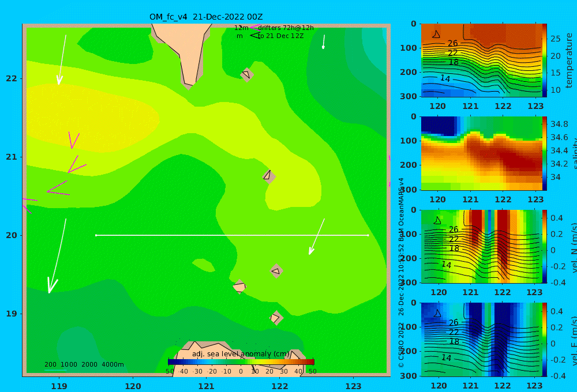
Task: Select the triangle marker in the vel. E panel
Action: pyautogui.click(x=437, y=313)
